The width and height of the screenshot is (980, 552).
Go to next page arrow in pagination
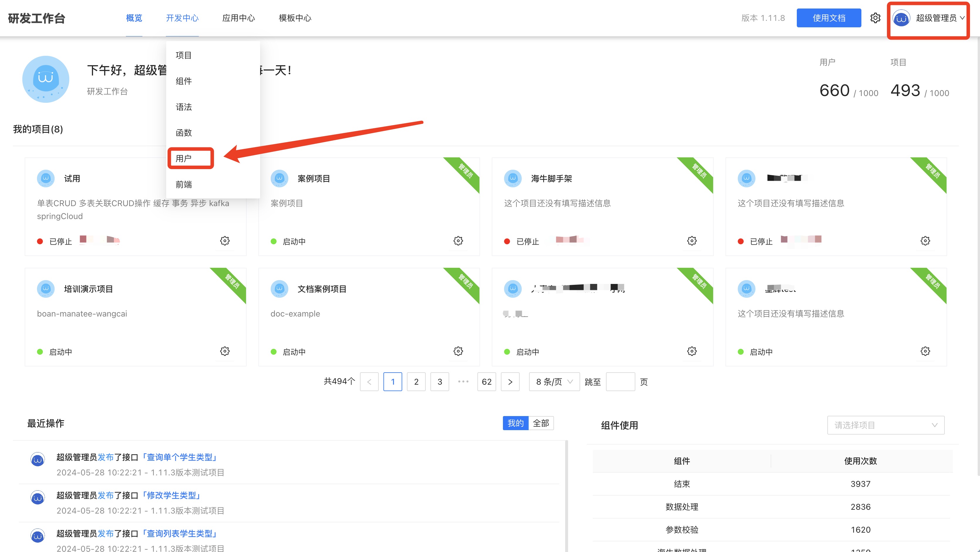tap(510, 382)
